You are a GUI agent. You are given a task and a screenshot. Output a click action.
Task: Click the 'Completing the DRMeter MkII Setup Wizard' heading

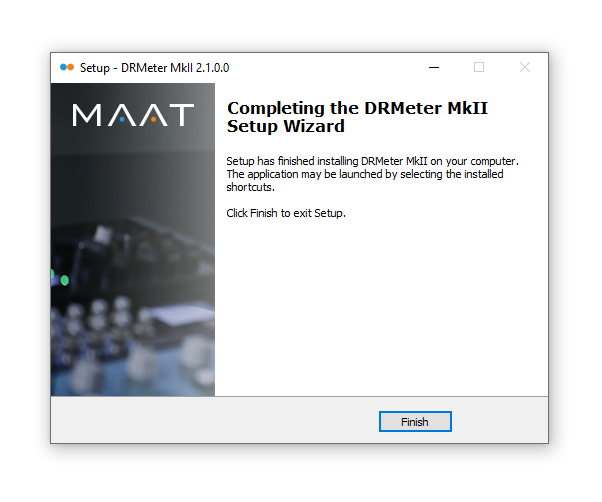coord(357,117)
